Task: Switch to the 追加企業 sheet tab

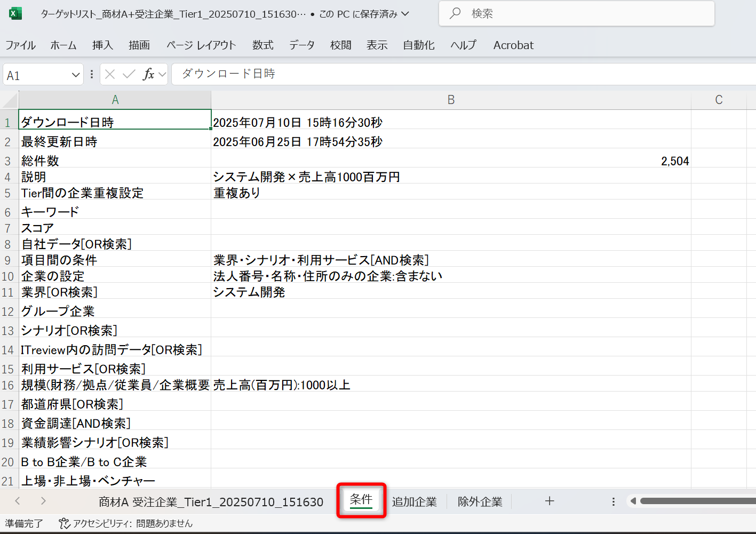Action: pyautogui.click(x=414, y=501)
